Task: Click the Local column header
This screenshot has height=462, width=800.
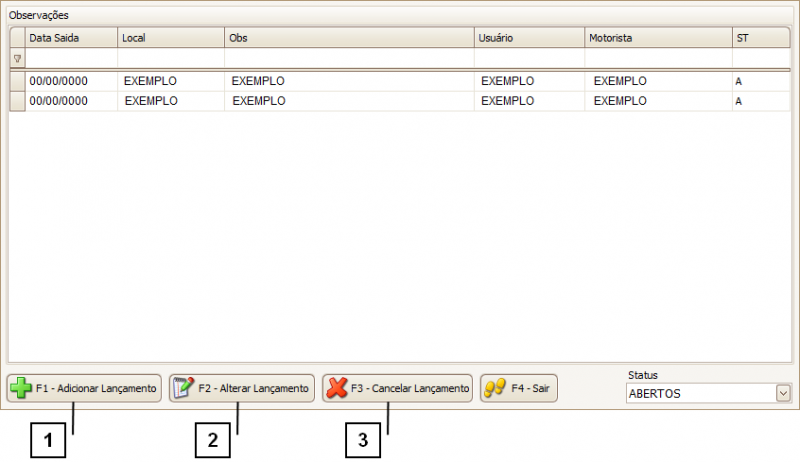Action: (x=170, y=38)
